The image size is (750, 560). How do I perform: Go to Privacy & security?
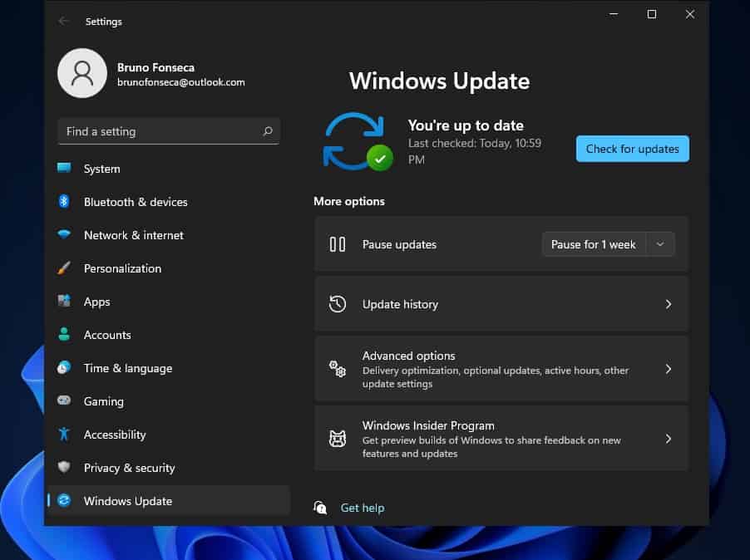(x=169, y=467)
